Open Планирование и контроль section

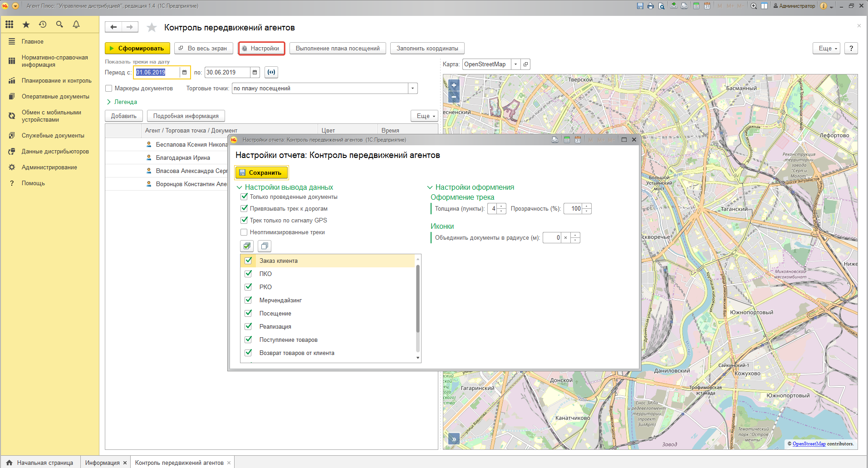pyautogui.click(x=57, y=81)
